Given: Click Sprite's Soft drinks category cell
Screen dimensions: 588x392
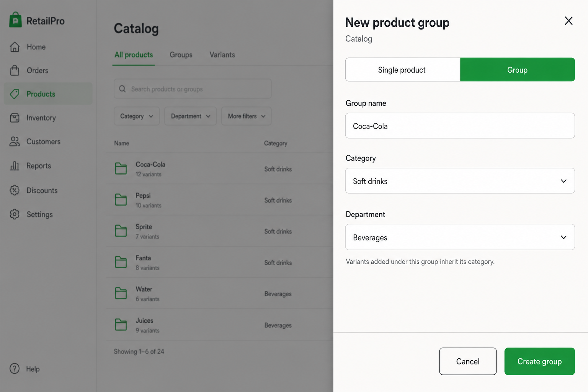Looking at the screenshot, I should 278,231.
